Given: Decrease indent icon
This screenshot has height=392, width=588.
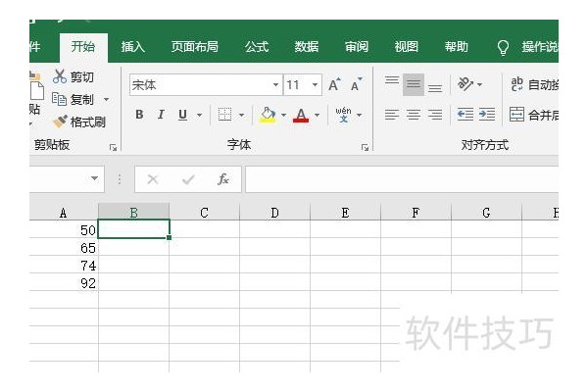Looking at the screenshot, I should click(x=465, y=114).
